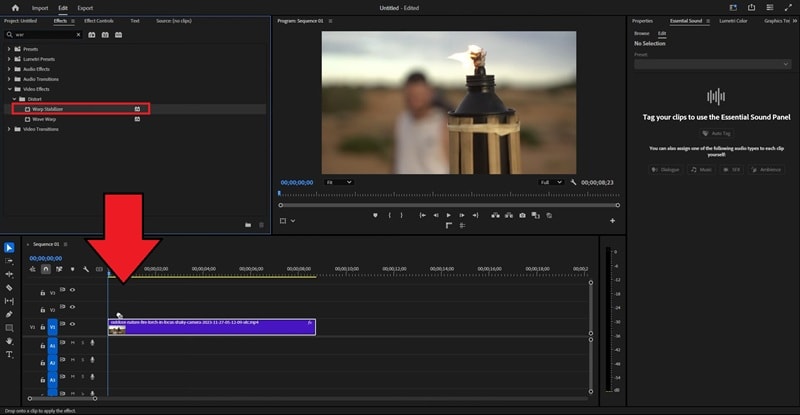800x415 pixels.
Task: Toggle V2 track output eye
Action: (72, 307)
